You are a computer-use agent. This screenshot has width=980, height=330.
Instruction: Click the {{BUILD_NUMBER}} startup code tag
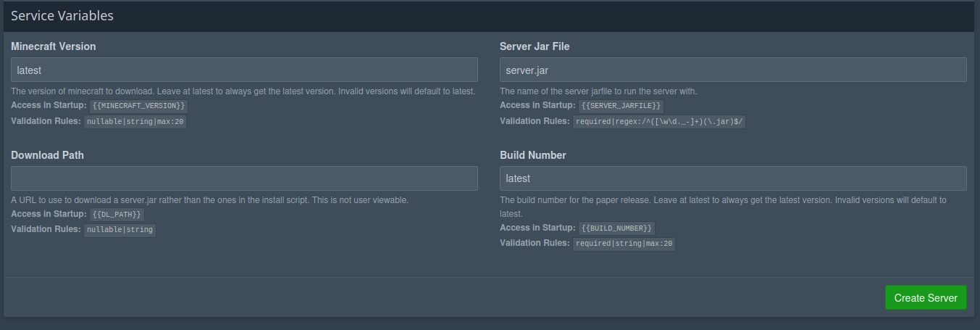click(616, 228)
